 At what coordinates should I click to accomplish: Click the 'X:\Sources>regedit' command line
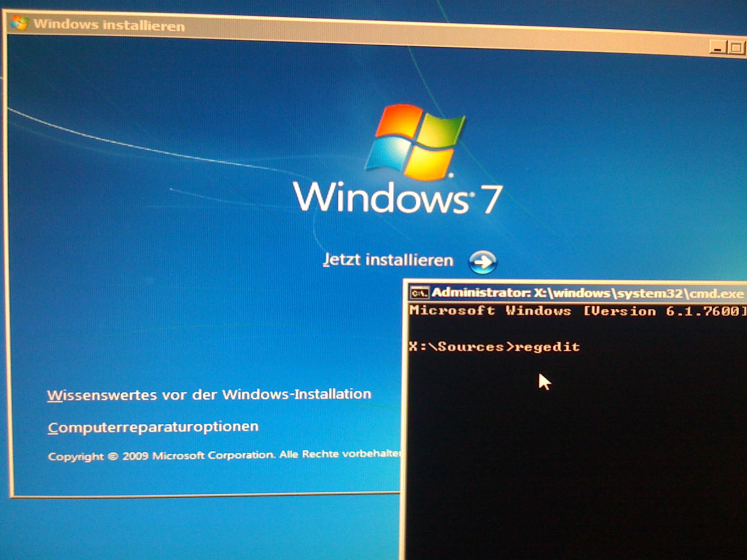[x=494, y=347]
